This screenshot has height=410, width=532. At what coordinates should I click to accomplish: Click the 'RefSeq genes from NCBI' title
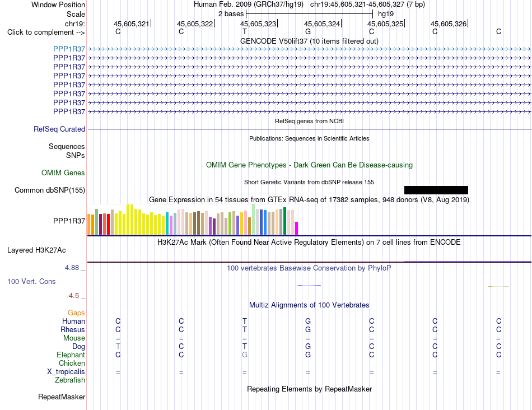point(310,121)
